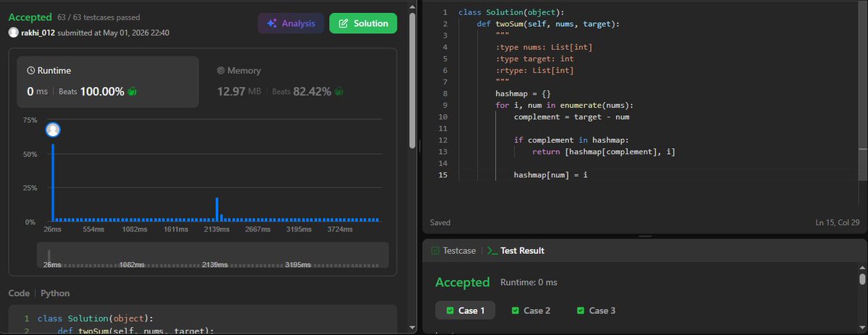Click line number 12 in editor gutter
This screenshot has width=868, height=335.
tap(442, 140)
